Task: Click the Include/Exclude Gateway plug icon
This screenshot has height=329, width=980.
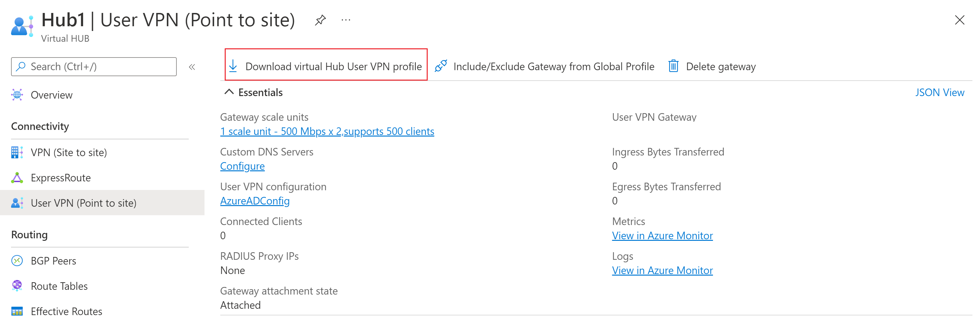Action: pyautogui.click(x=441, y=66)
